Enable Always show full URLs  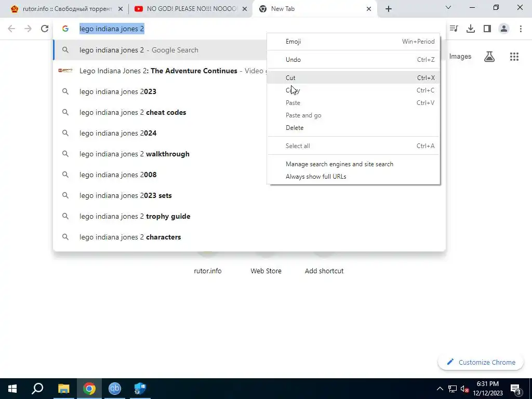click(353, 177)
